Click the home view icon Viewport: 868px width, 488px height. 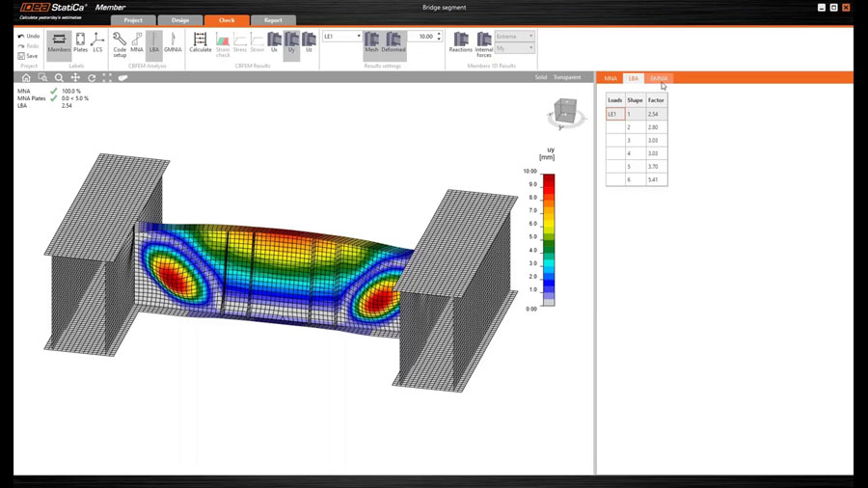pyautogui.click(x=26, y=78)
